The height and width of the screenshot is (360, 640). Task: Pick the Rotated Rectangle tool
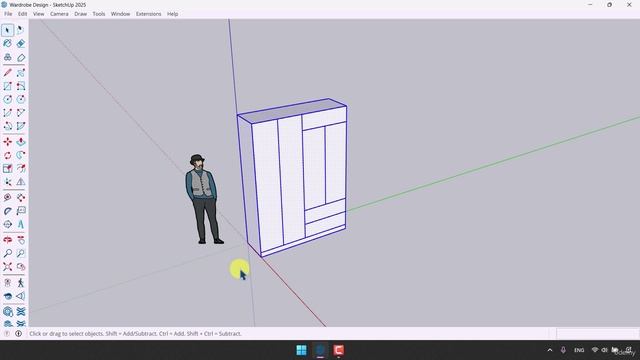click(20, 86)
